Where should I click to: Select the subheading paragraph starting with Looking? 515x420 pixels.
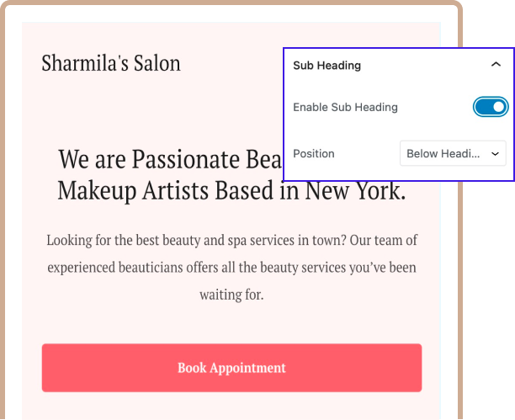pos(231,240)
